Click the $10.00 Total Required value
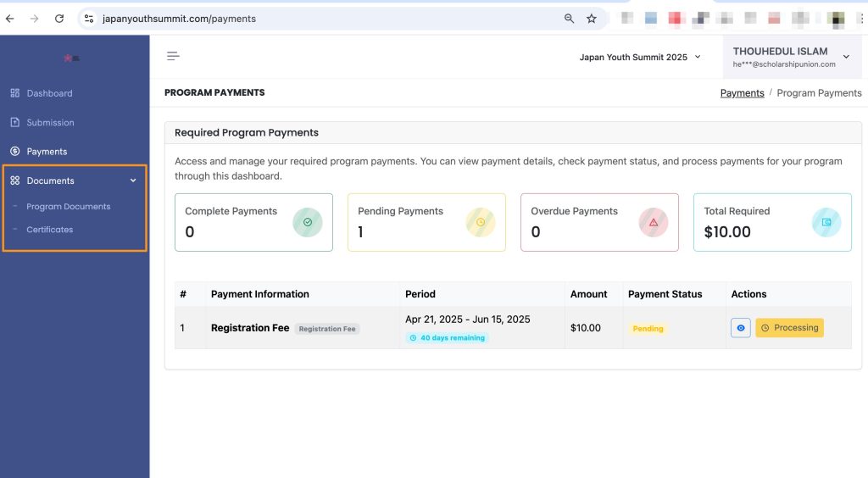Viewport: 868px width, 478px height. click(x=726, y=232)
